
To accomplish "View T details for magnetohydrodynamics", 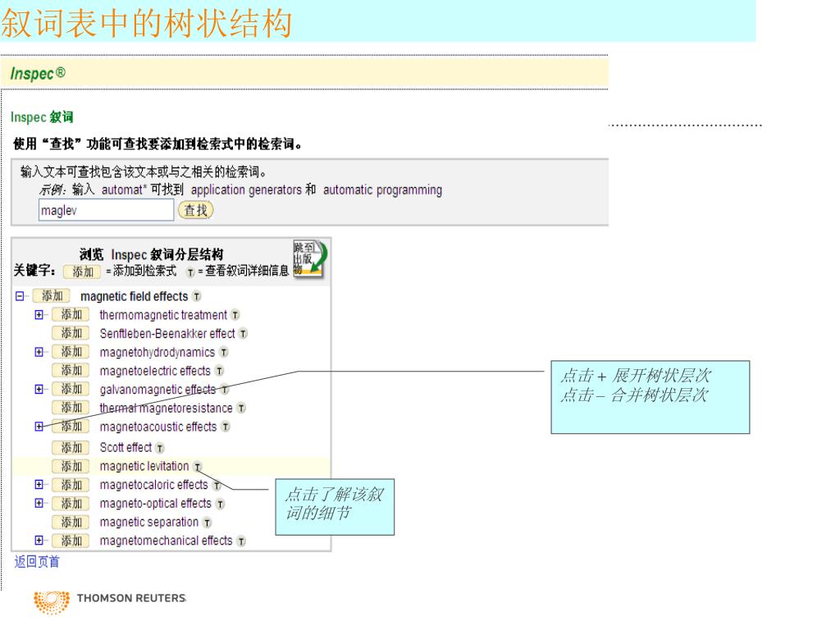I will pos(224,353).
